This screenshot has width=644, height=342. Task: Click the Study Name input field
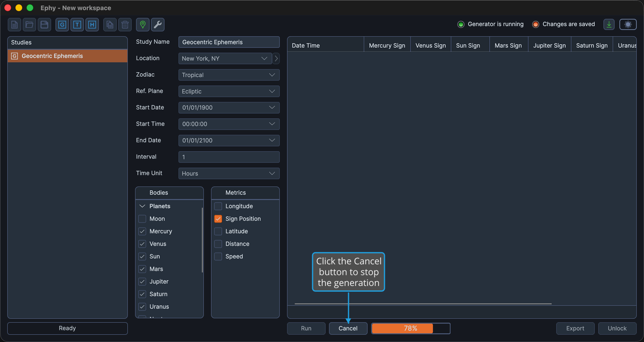click(229, 42)
